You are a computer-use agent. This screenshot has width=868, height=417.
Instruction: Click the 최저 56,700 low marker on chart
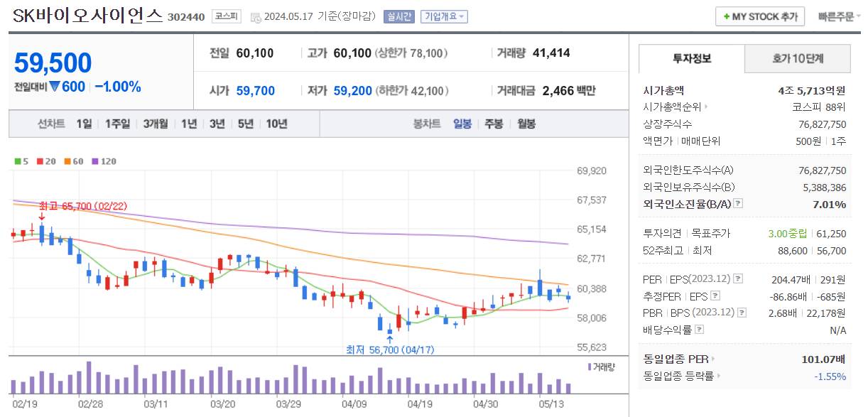click(389, 350)
